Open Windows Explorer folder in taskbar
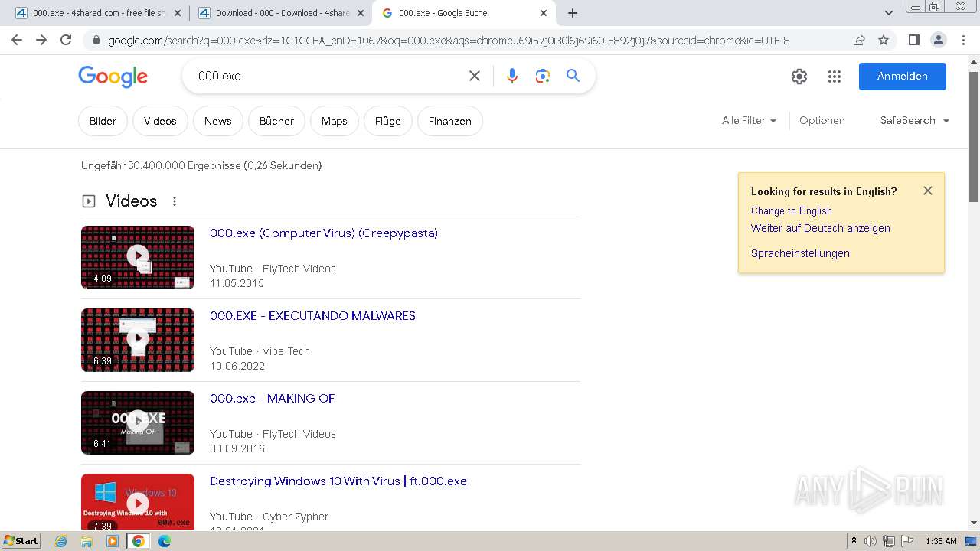Image resolution: width=980 pixels, height=551 pixels. pyautogui.click(x=87, y=541)
